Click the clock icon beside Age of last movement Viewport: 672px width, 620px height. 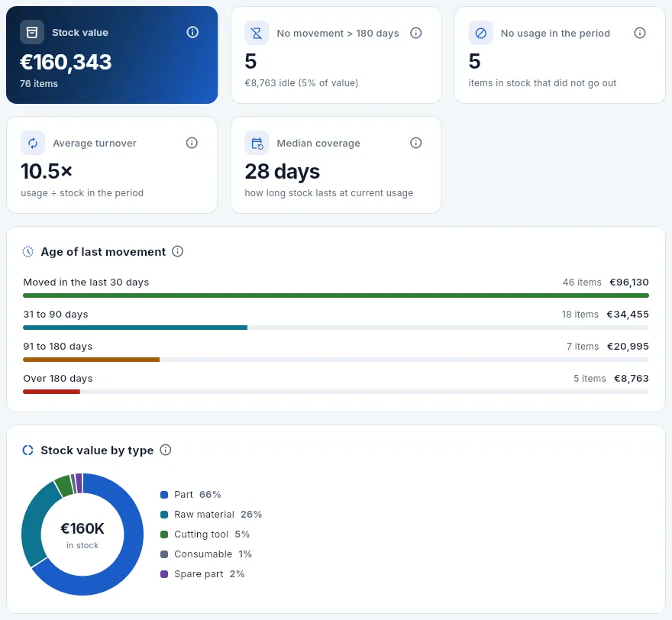tap(27, 251)
